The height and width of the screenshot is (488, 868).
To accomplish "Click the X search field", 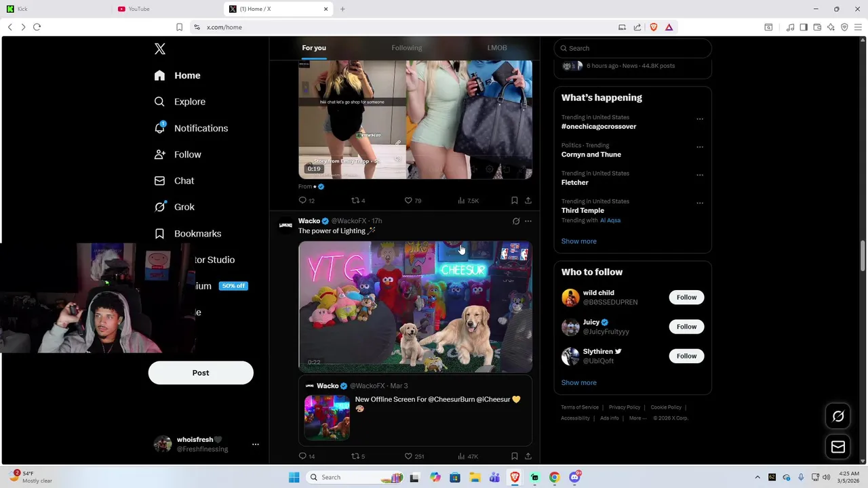I will [x=633, y=48].
